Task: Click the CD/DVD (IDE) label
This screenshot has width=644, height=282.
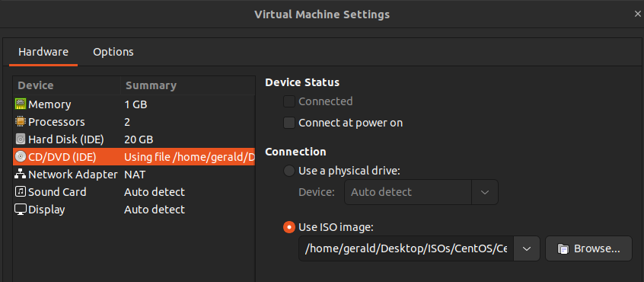Action: (62, 157)
